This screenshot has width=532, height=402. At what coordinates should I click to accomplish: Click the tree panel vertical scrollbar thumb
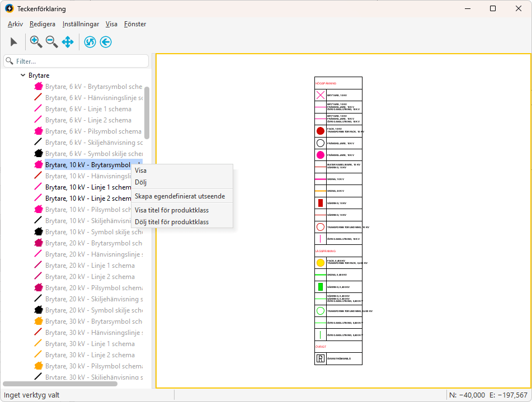(147, 112)
